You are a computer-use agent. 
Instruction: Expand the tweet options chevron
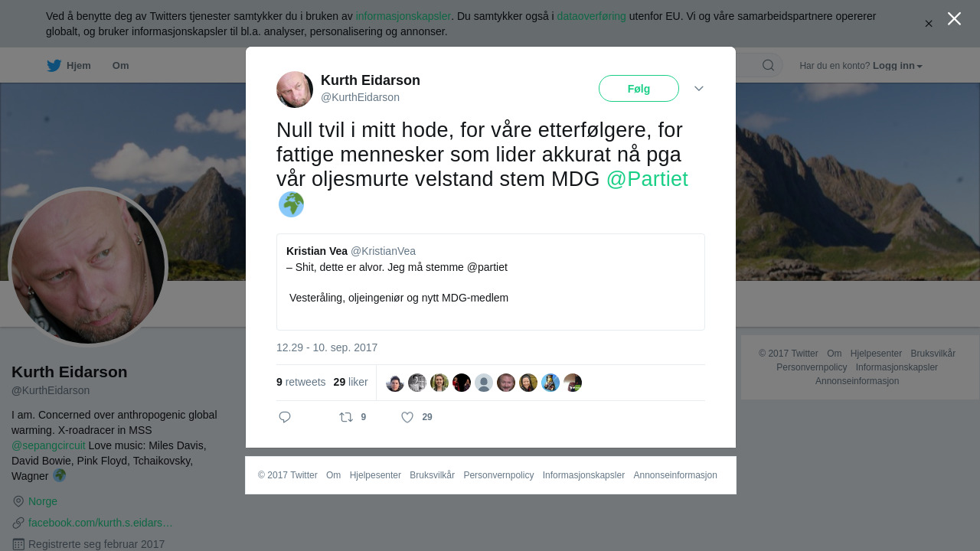point(699,89)
